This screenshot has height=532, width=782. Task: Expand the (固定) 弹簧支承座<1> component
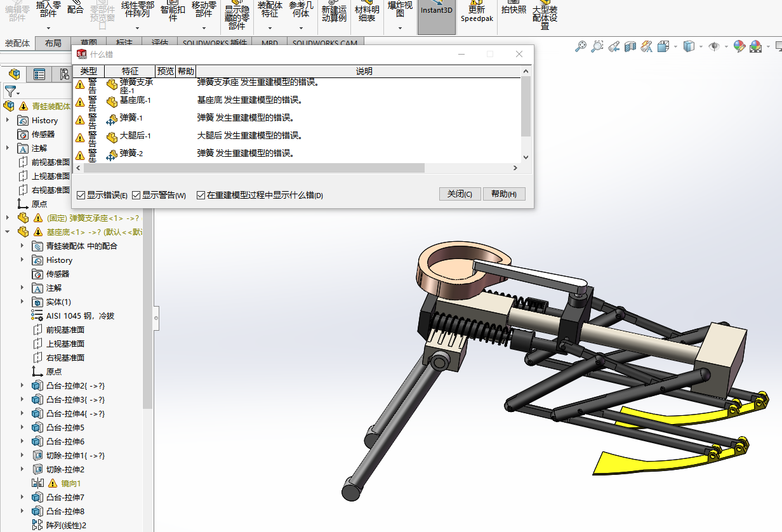[x=8, y=218]
